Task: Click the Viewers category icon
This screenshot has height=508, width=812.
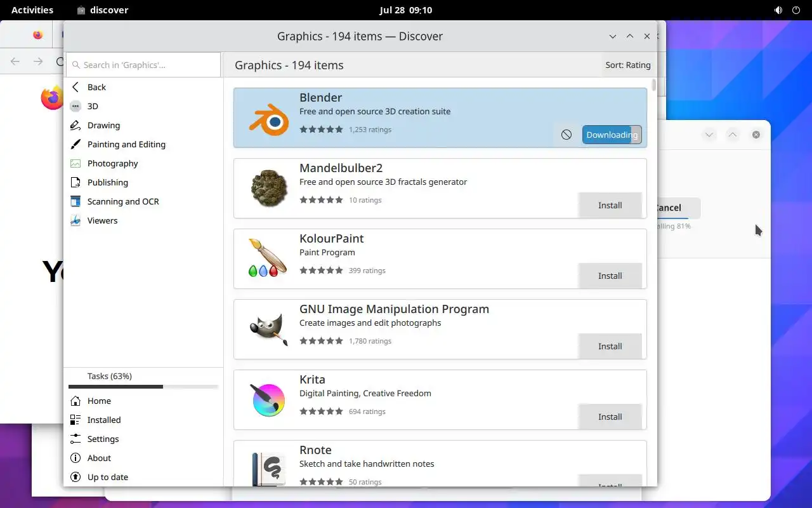Action: pos(75,220)
